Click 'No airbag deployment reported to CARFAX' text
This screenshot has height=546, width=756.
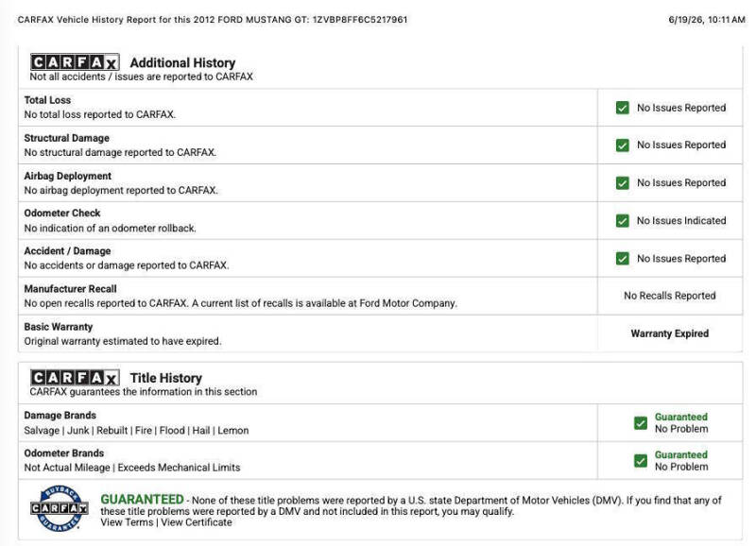(121, 191)
